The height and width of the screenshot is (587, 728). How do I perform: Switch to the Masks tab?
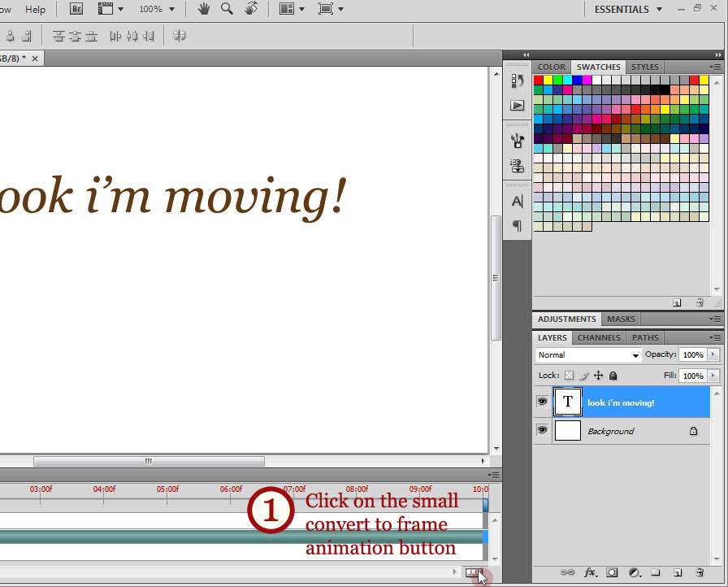click(622, 319)
